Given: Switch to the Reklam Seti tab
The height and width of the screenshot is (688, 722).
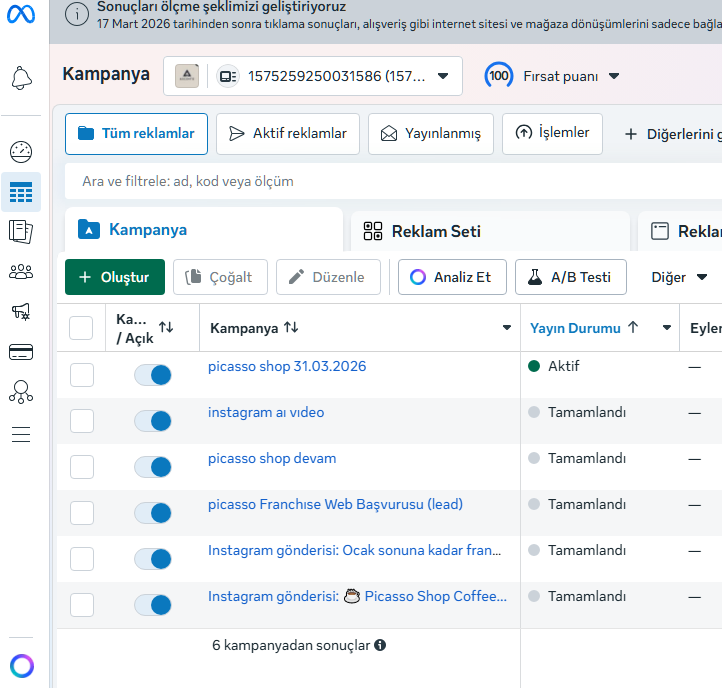Looking at the screenshot, I should click(x=435, y=232).
